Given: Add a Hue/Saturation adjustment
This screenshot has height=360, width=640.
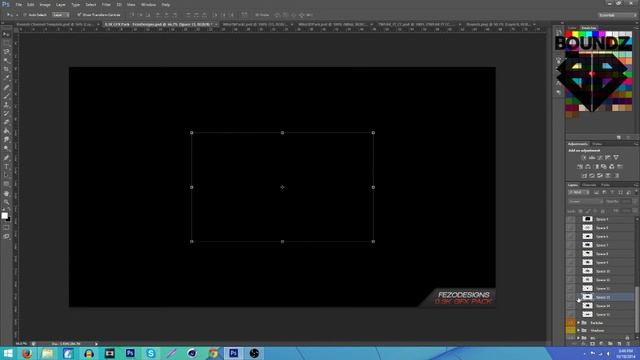Looking at the screenshot, I should click(580, 167).
